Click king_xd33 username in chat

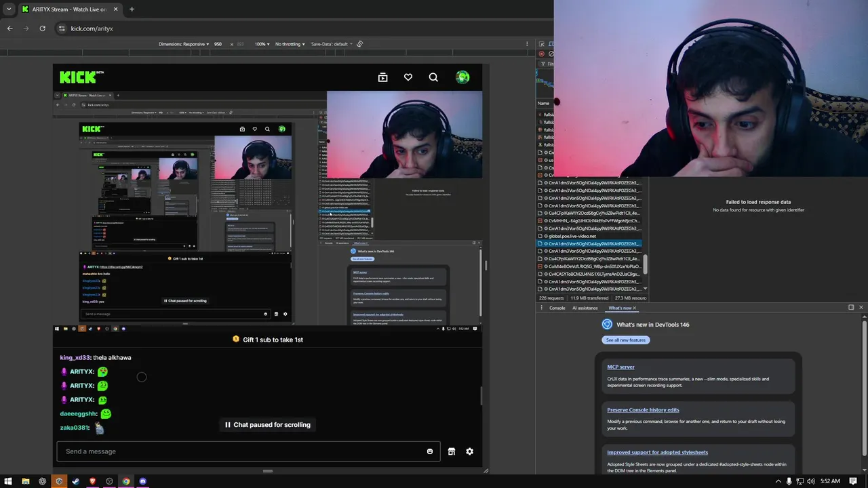[75, 357]
